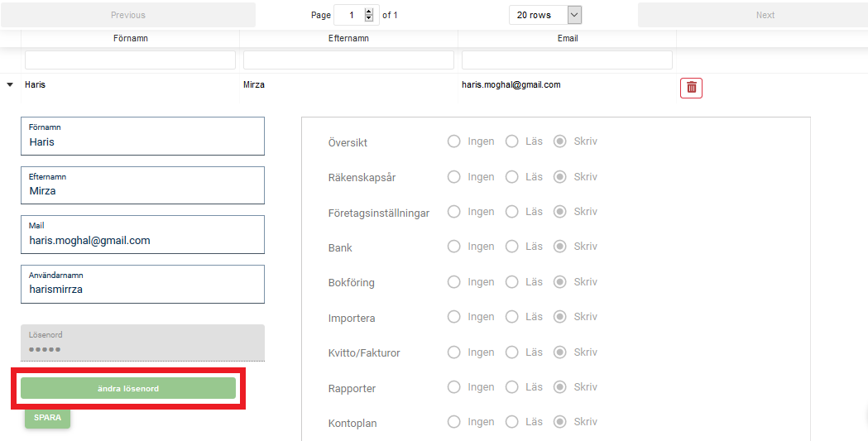Select Läs for Räkenskapsår

click(511, 177)
